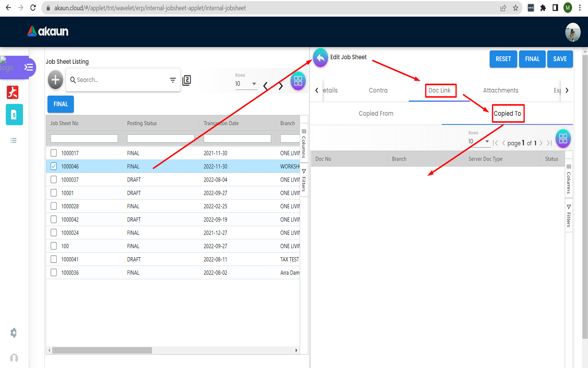
Task: Open the search filter options icon
Action: point(173,80)
